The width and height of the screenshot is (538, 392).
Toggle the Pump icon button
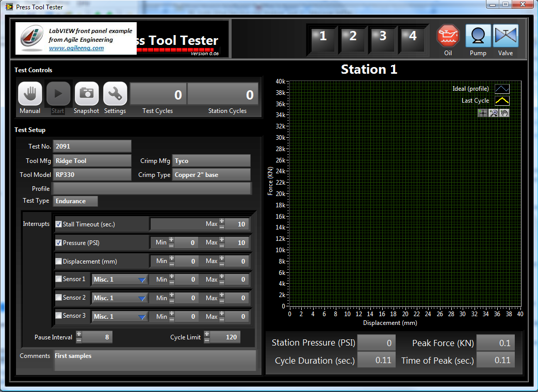pos(478,36)
